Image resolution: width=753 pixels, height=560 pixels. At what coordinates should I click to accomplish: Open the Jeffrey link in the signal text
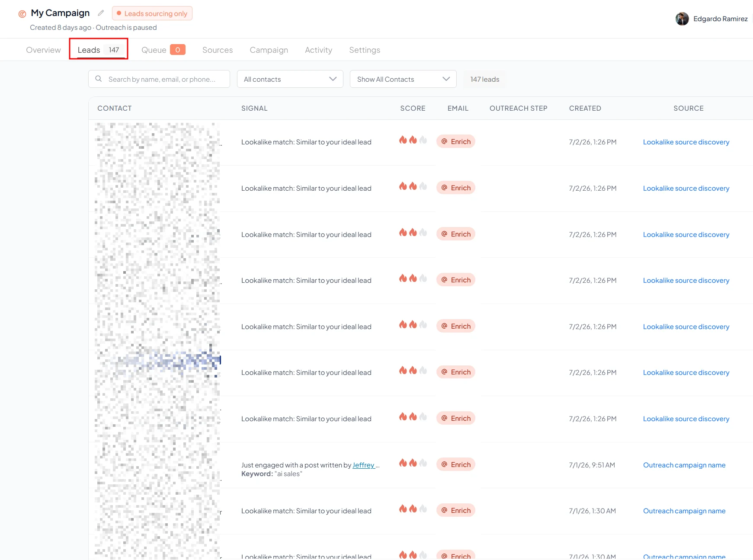(364, 465)
